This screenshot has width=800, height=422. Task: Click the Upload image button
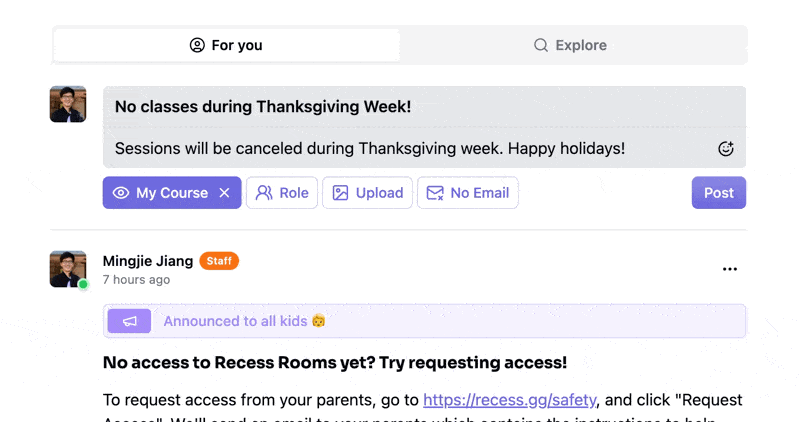click(367, 193)
